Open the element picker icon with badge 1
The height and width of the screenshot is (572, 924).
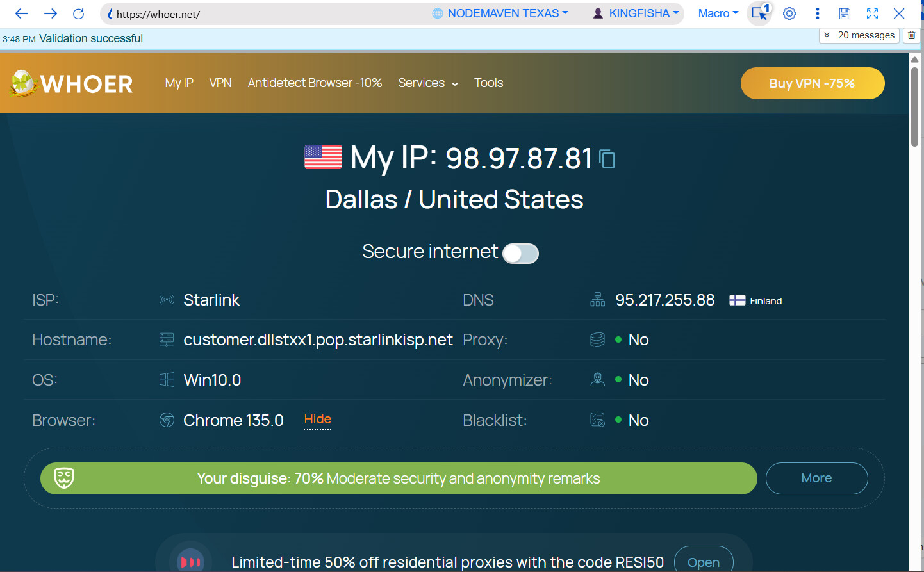coord(760,13)
